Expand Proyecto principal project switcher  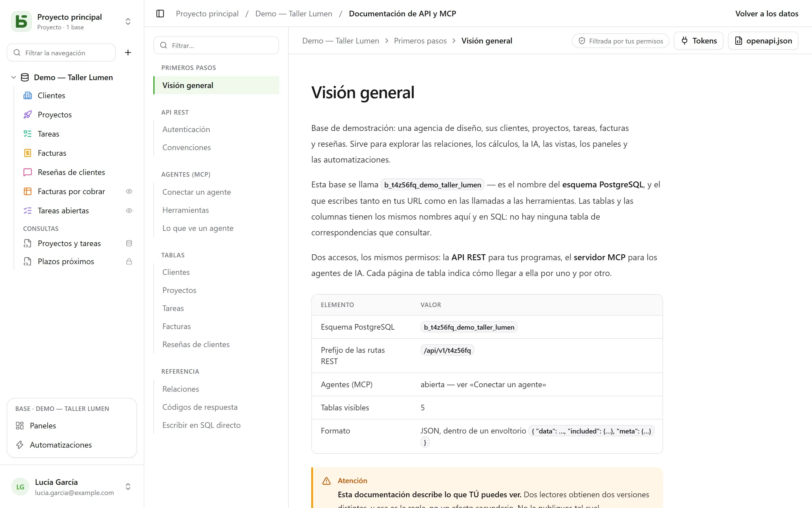[x=128, y=21]
